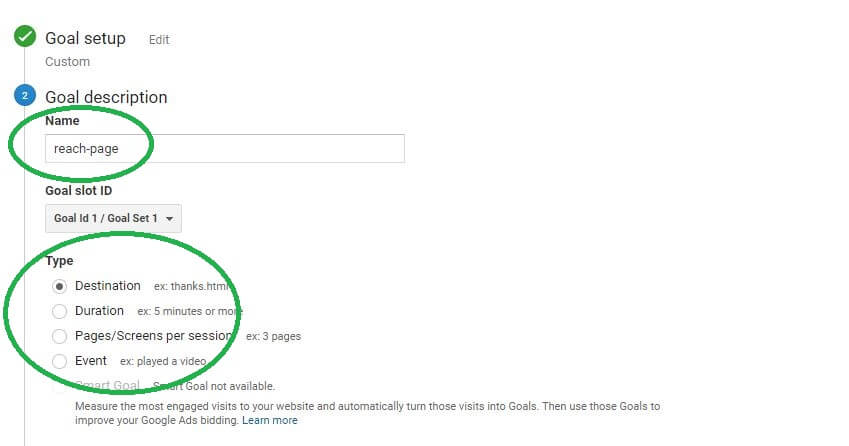Image resolution: width=849 pixels, height=446 pixels.
Task: Click the Goal setup heading
Action: click(85, 38)
